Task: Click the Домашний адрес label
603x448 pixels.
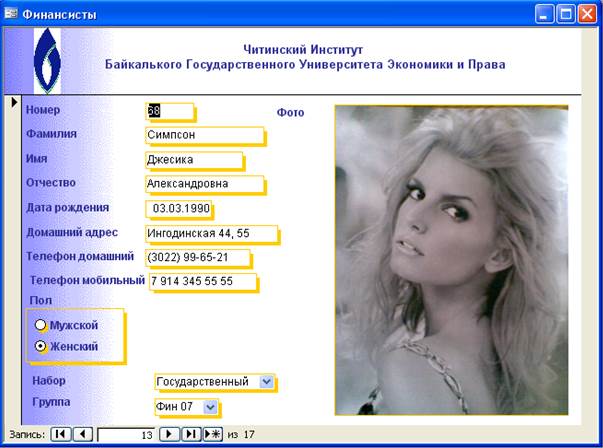Action: coord(72,232)
